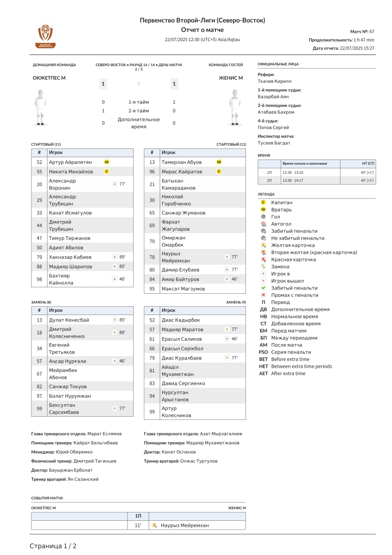Click the yellow card icon beside Наурыз Мейремхан event
Viewport: 392px width, 555px height.
[154, 525]
